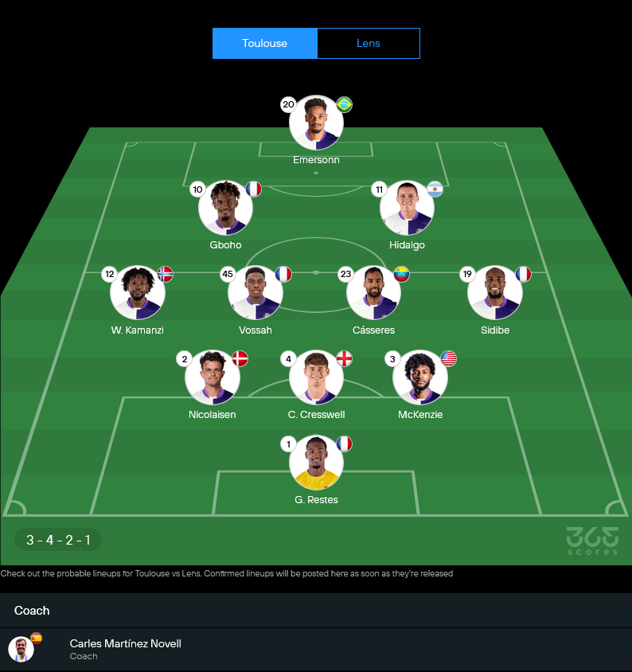The image size is (632, 672).
Task: Click the Venezuela flag beside Cásseres
Action: point(401,274)
